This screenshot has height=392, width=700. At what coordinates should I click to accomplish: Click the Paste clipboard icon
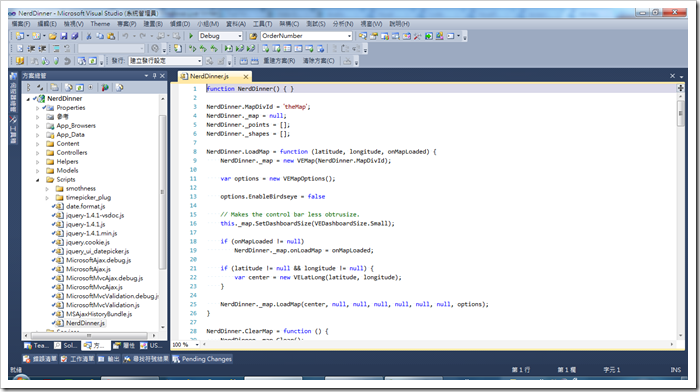(x=111, y=36)
